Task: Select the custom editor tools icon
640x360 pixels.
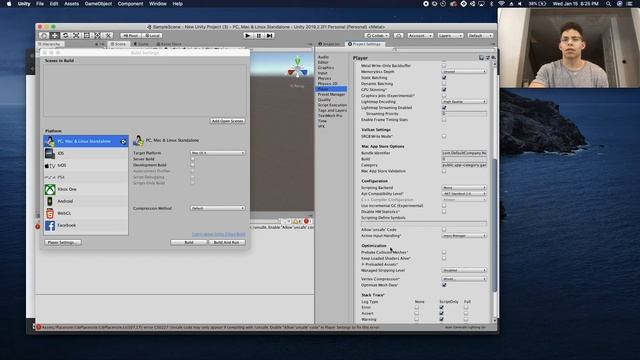Action: point(108,36)
